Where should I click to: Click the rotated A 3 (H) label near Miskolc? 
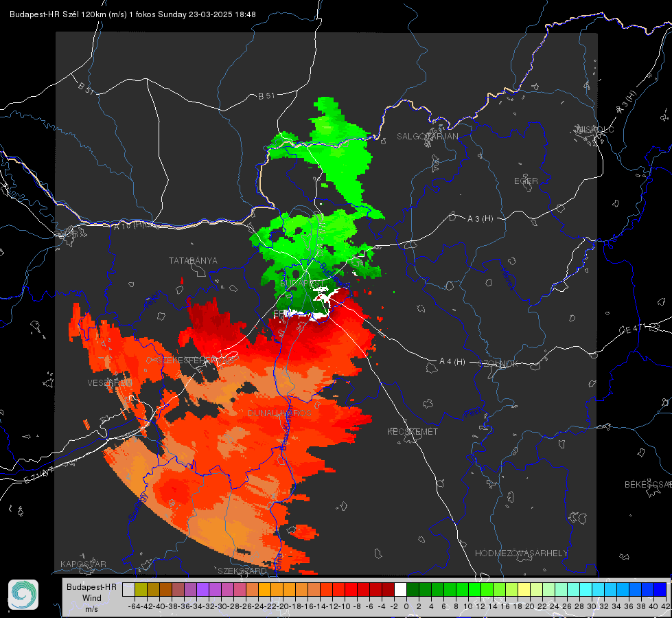click(x=627, y=102)
